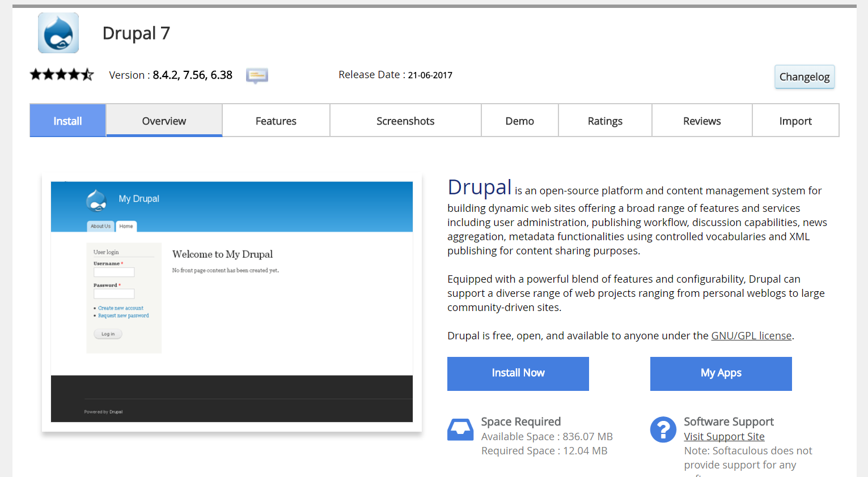This screenshot has height=477, width=868.
Task: Open the Visit Support Site link
Action: (x=724, y=436)
